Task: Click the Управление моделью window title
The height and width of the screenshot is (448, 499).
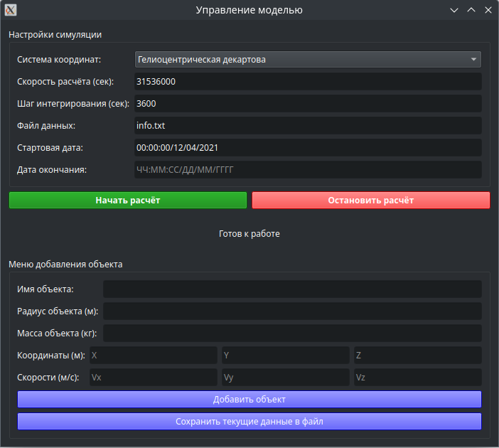Action: [249, 10]
